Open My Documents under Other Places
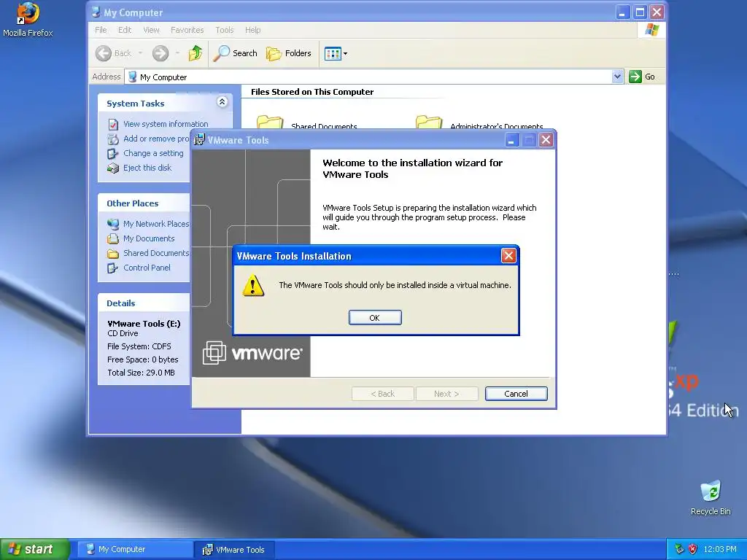This screenshot has width=747, height=560. tap(149, 238)
